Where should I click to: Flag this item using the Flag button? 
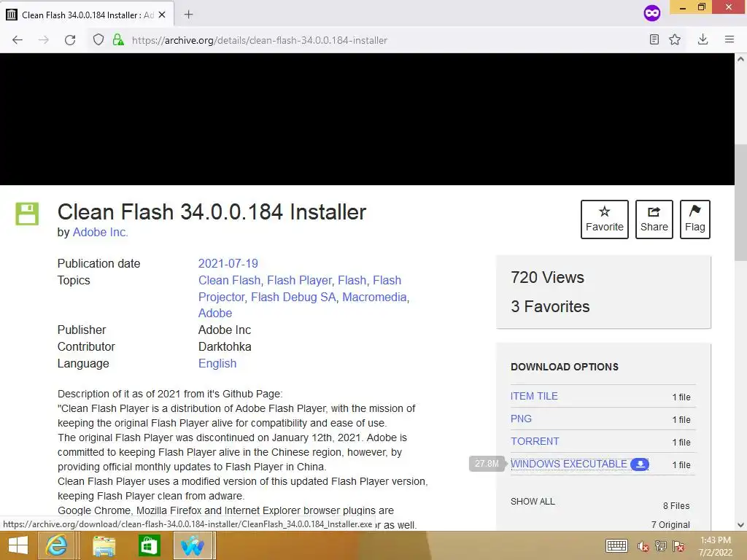tap(695, 219)
